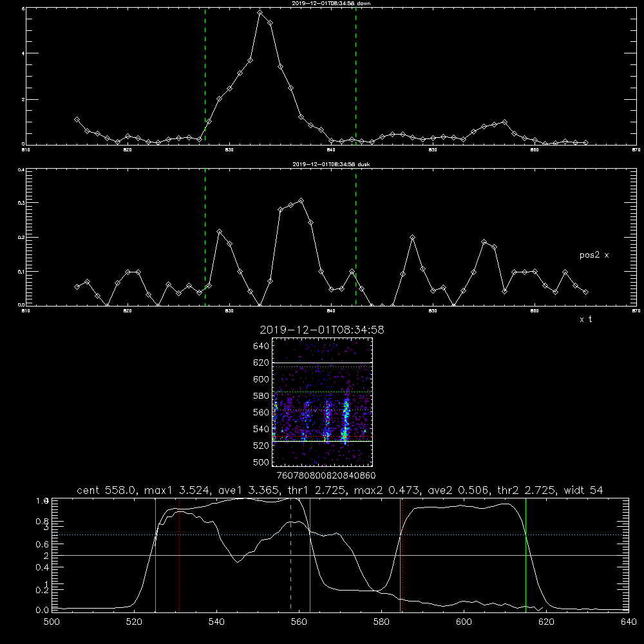Click the heatmap y-axis label 560
Image resolution: width=644 pixels, height=644 pixels.
pyautogui.click(x=261, y=412)
